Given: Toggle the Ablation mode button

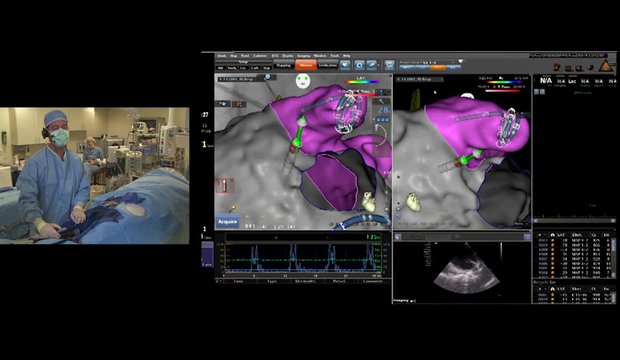Looking at the screenshot, I should pos(306,65).
